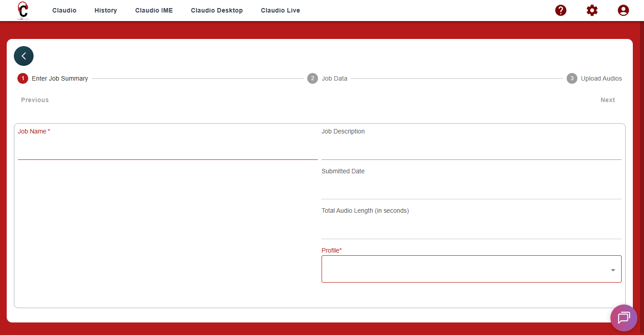
Task: Expand the Profile dropdown arrow
Action: [x=613, y=270]
